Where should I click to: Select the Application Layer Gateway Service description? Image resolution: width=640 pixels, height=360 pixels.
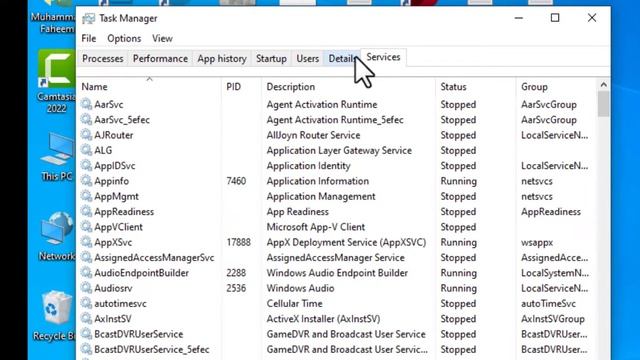(x=339, y=151)
